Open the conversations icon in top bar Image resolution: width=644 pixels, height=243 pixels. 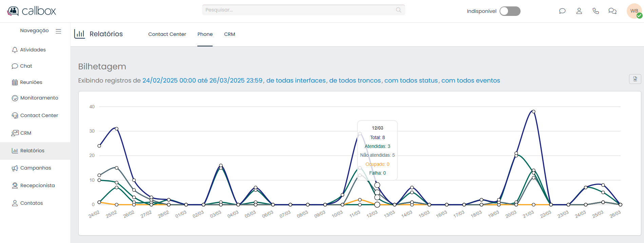click(x=612, y=11)
